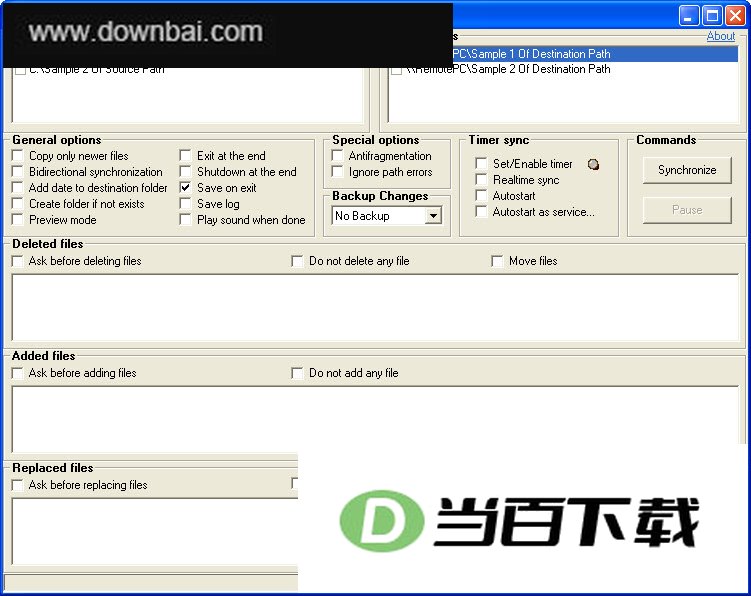The width and height of the screenshot is (751, 596).
Task: Tick checkbox for Sample 2 Of Destination Path
Action: pyautogui.click(x=397, y=70)
